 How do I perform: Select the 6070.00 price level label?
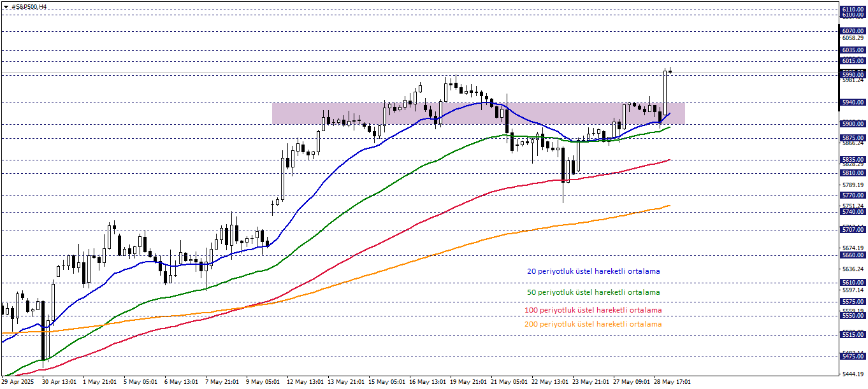coord(852,31)
